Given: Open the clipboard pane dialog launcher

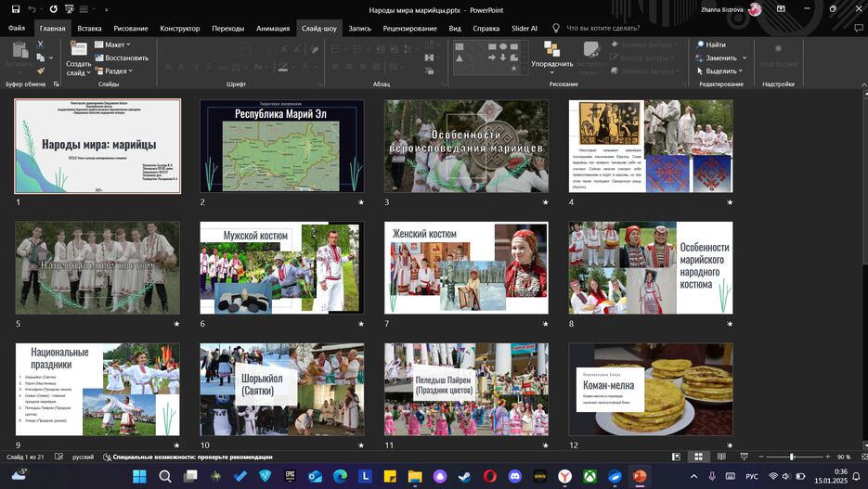Looking at the screenshot, I should pos(56,84).
